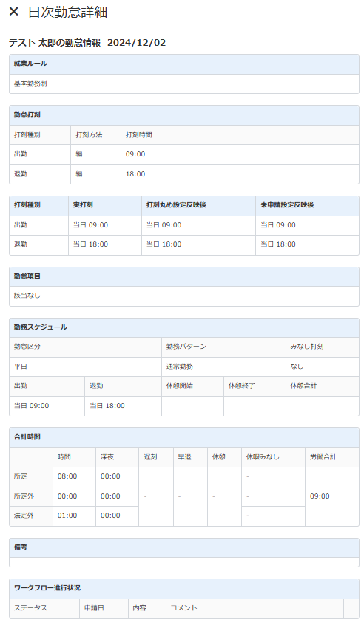Screen dimensions: 364x620
Task: Click the 編 icon in the 出勤 stamp row
Action: pyautogui.click(x=79, y=154)
